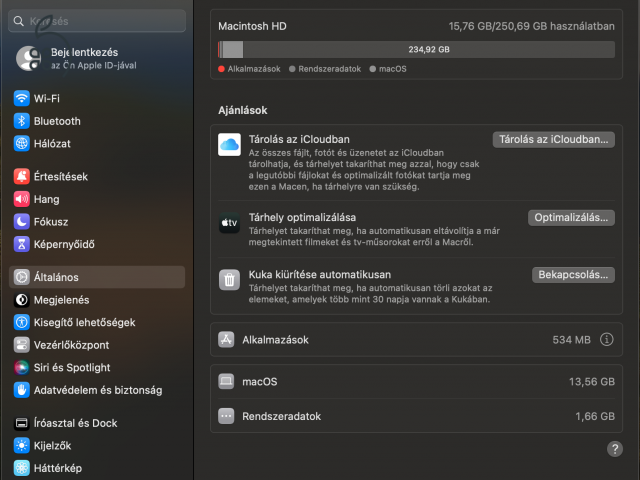Click the Értesítések bell icon
Screen dimensions: 640x480
22,176
